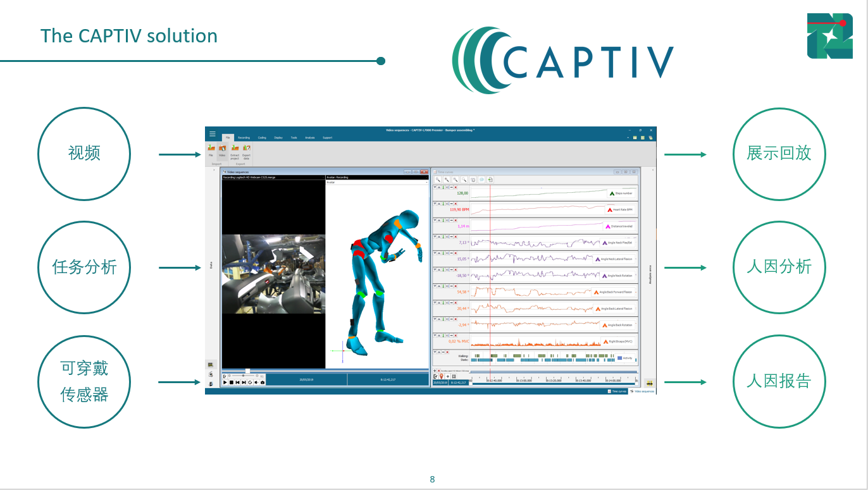Open the Tools tab
The height and width of the screenshot is (490, 868).
pyautogui.click(x=294, y=138)
